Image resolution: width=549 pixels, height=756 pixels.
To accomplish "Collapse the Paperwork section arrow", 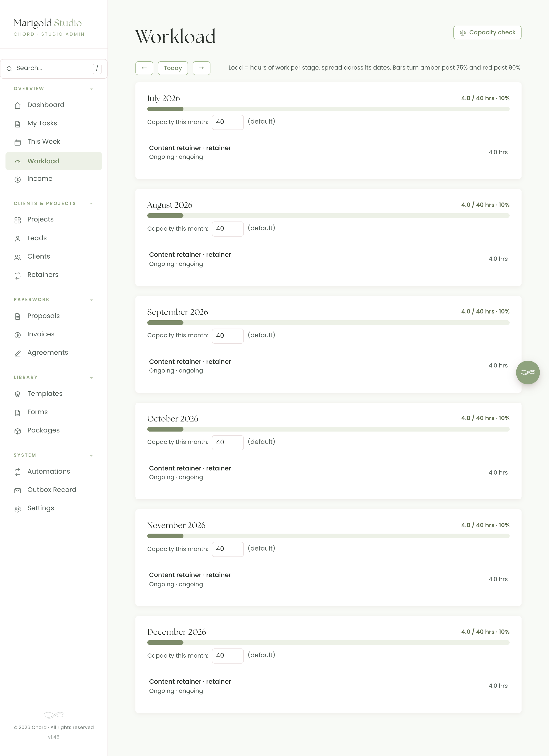I will pos(91,300).
